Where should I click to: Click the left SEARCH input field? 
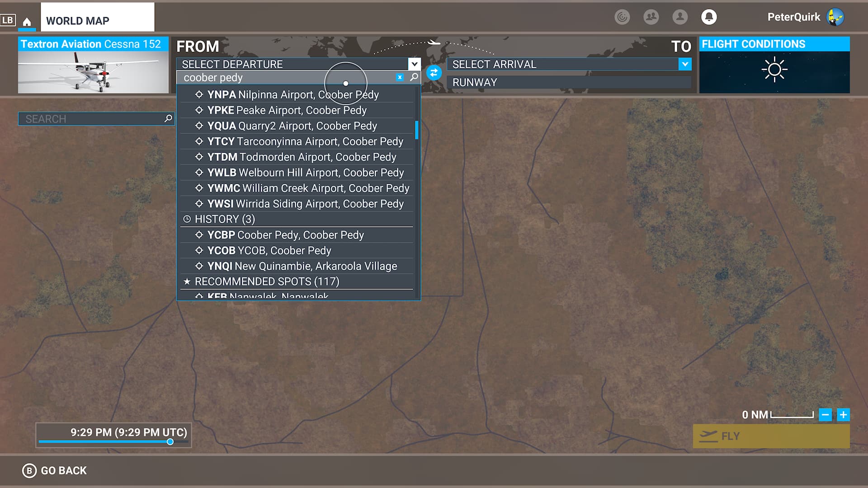click(90, 119)
